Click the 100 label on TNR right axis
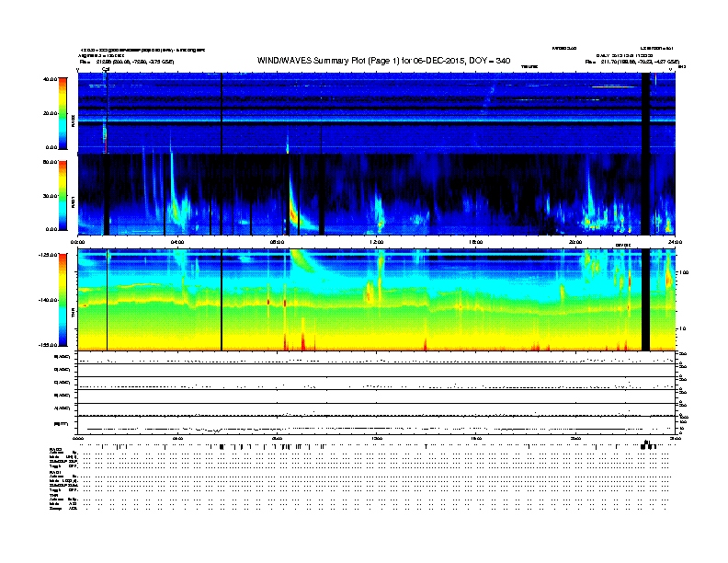 click(685, 272)
